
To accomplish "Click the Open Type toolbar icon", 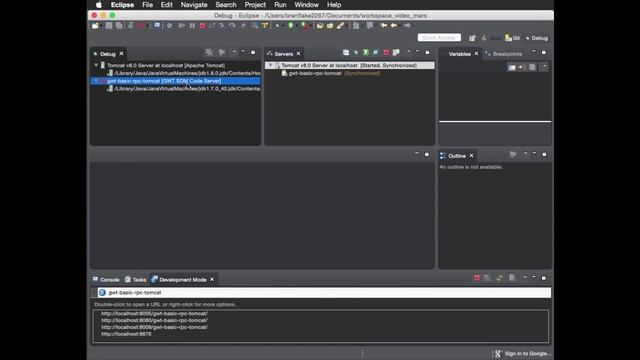I will point(320,26).
